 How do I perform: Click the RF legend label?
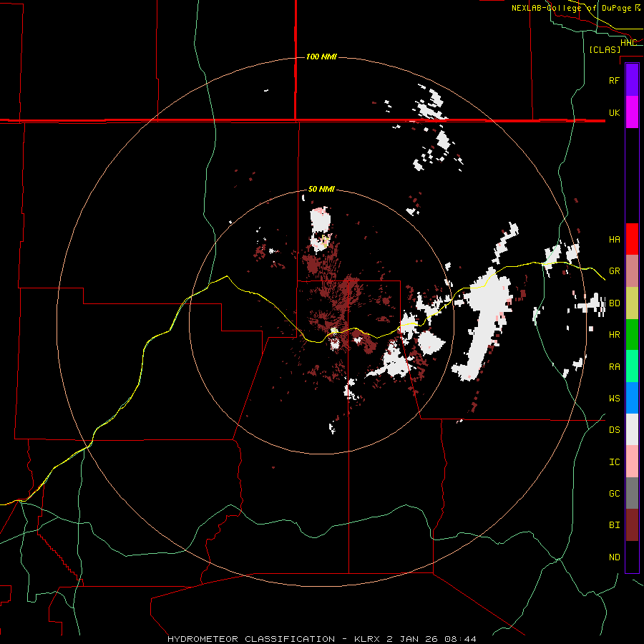[614, 80]
